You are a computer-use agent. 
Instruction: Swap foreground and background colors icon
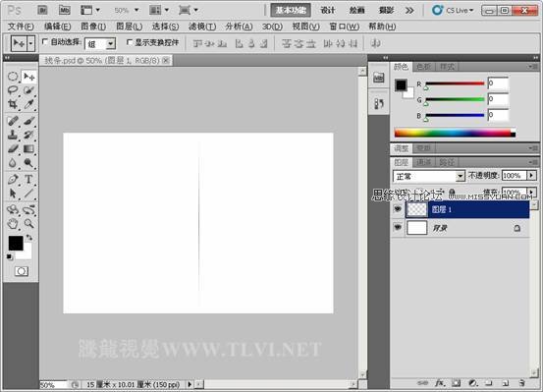pos(29,238)
